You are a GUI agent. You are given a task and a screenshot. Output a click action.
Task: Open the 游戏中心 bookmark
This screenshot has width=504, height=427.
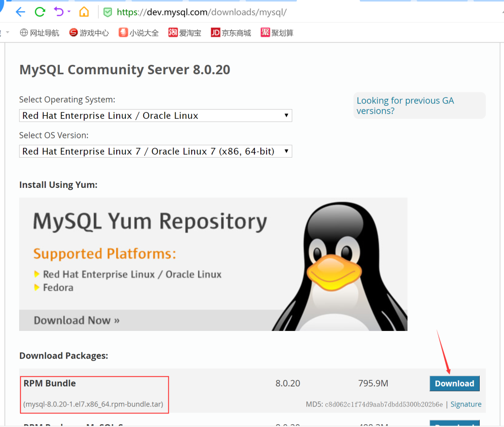coord(89,33)
